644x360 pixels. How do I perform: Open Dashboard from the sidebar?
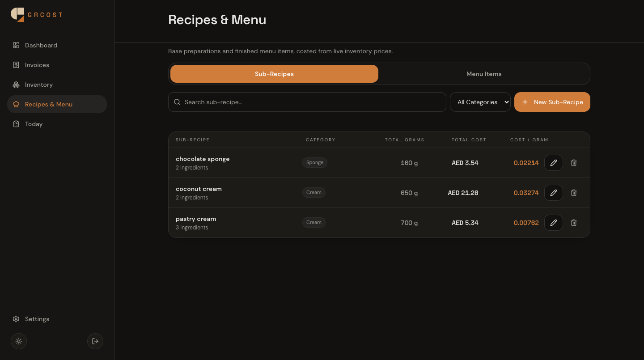point(57,45)
